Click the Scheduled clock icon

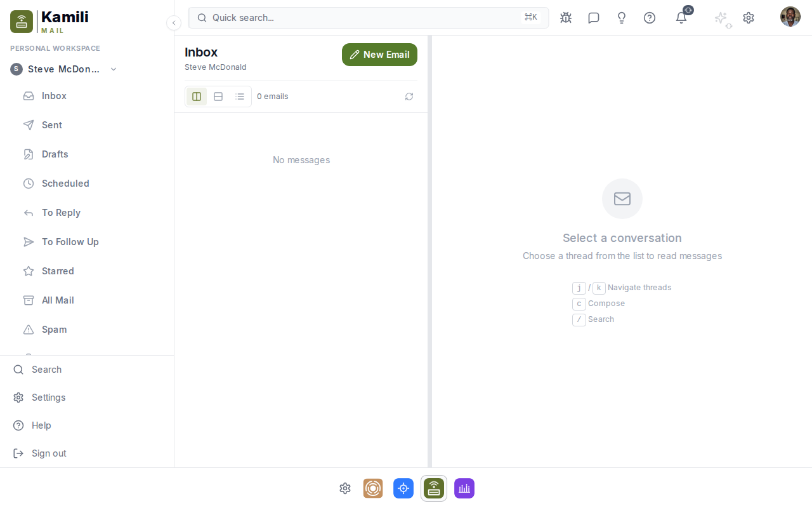click(29, 184)
